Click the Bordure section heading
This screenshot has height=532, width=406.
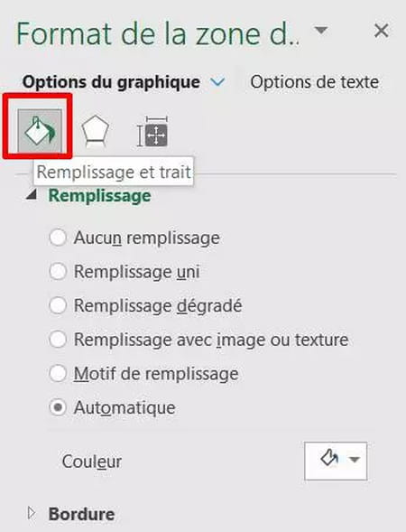point(81,514)
